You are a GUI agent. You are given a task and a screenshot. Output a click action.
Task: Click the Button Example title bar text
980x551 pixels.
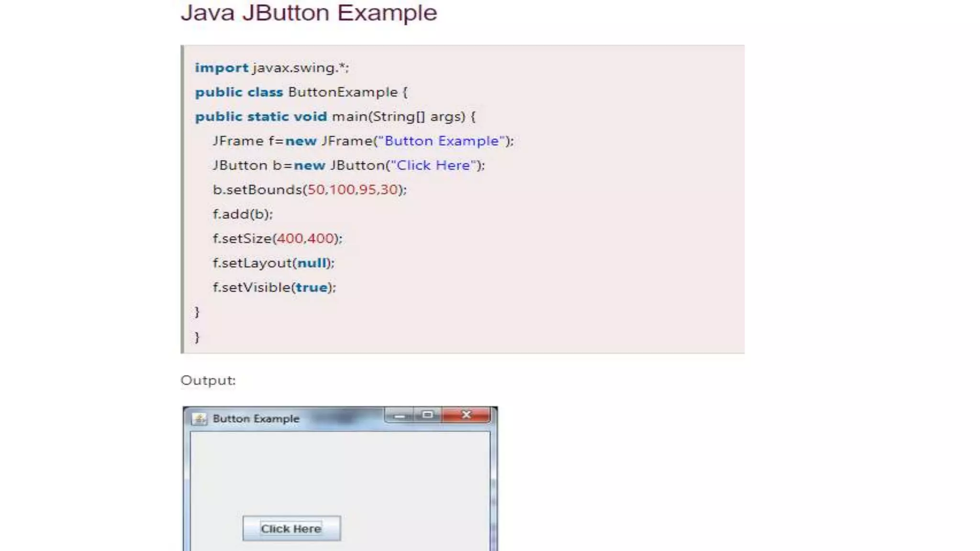point(256,419)
